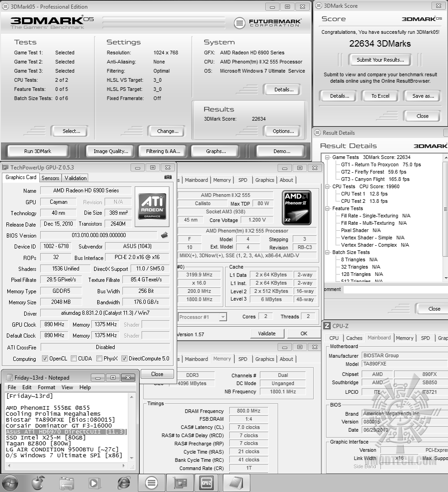The image size is (448, 492).
Task: Collapse the Game Tests tree node
Action: [327, 157]
